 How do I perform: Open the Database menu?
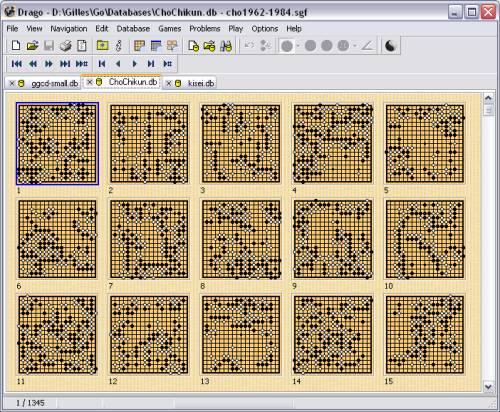pyautogui.click(x=133, y=29)
